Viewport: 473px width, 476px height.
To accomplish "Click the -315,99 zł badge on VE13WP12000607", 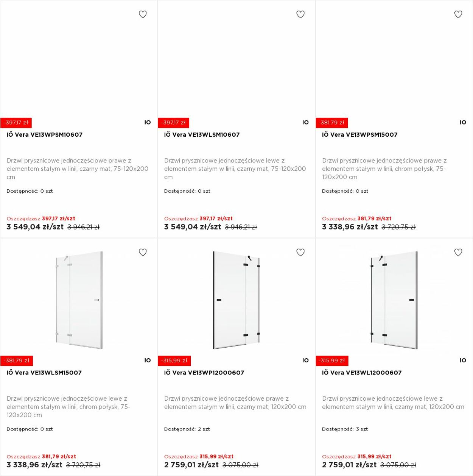I will coord(174,361).
